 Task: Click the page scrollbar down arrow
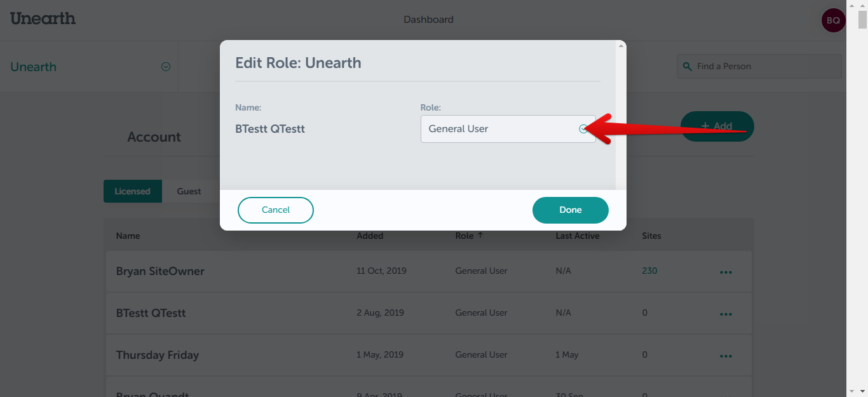pos(862,391)
